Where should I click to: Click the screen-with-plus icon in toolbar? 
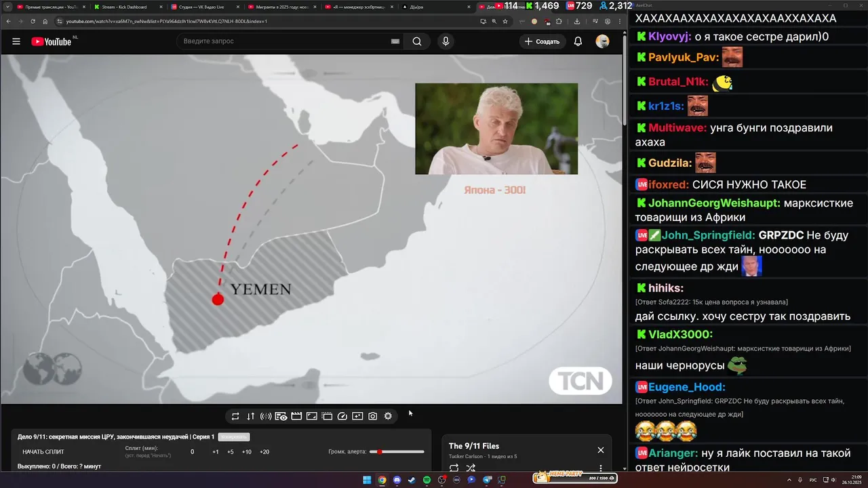357,416
